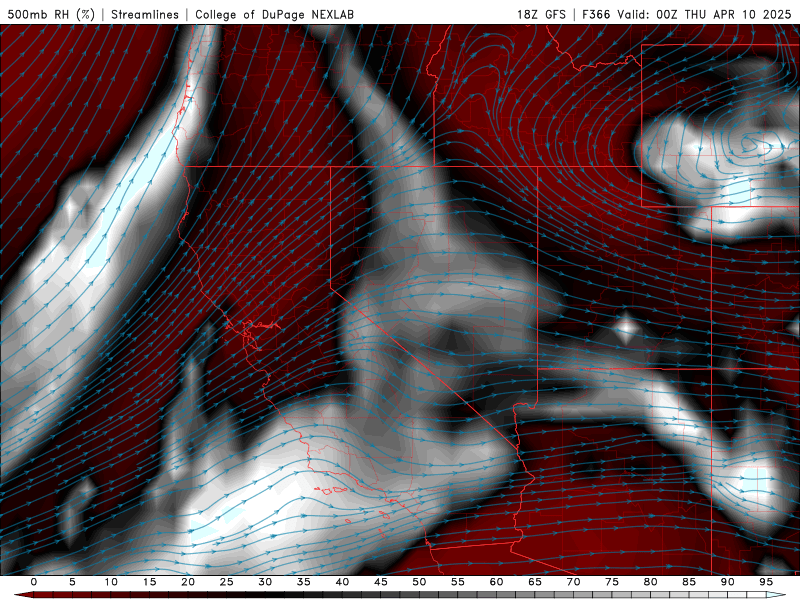This screenshot has width=800, height=600.
Task: Click 'College of DuPage NEXLAB' header text
Action: click(x=274, y=14)
